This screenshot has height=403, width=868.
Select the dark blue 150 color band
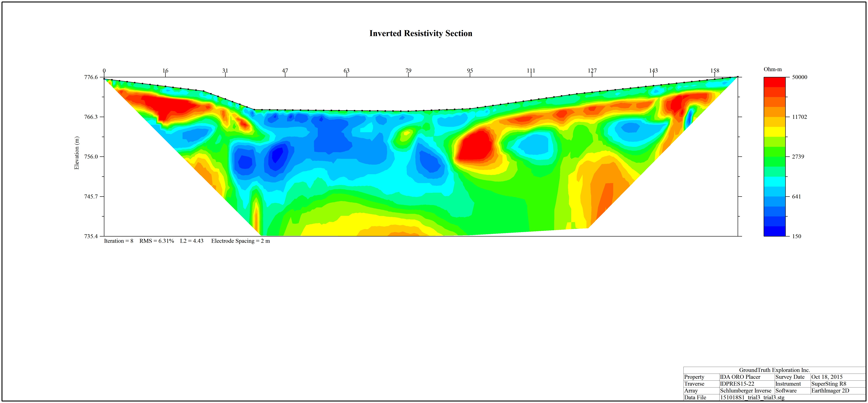coord(774,231)
